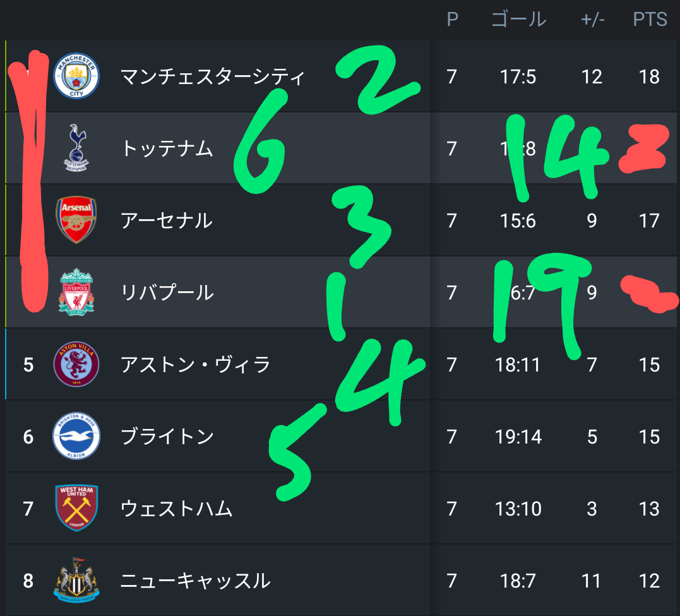Select ニューキャッスル team name
680x616 pixels.
[195, 581]
